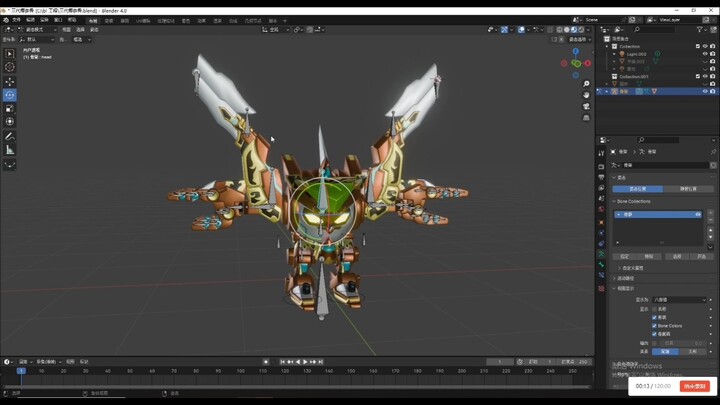Open the Tool properties tab icon
Viewport: 720px width, 405px height.
coord(602,153)
